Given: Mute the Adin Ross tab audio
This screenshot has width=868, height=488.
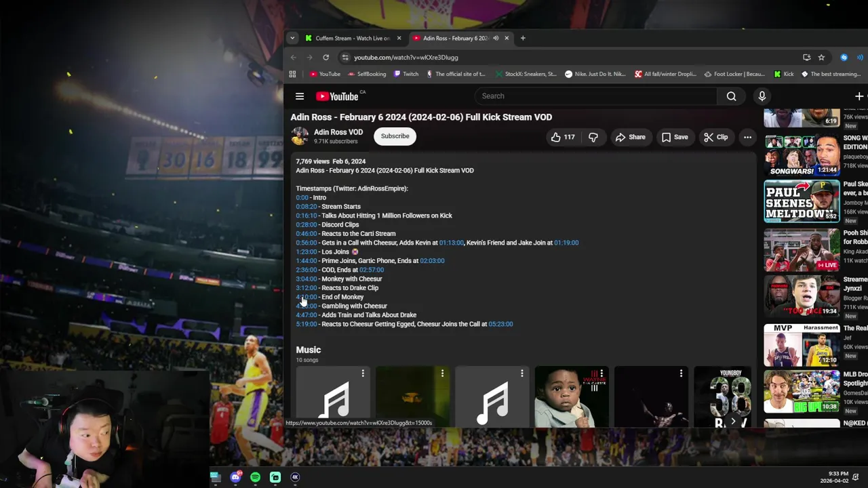Looking at the screenshot, I should click(496, 38).
